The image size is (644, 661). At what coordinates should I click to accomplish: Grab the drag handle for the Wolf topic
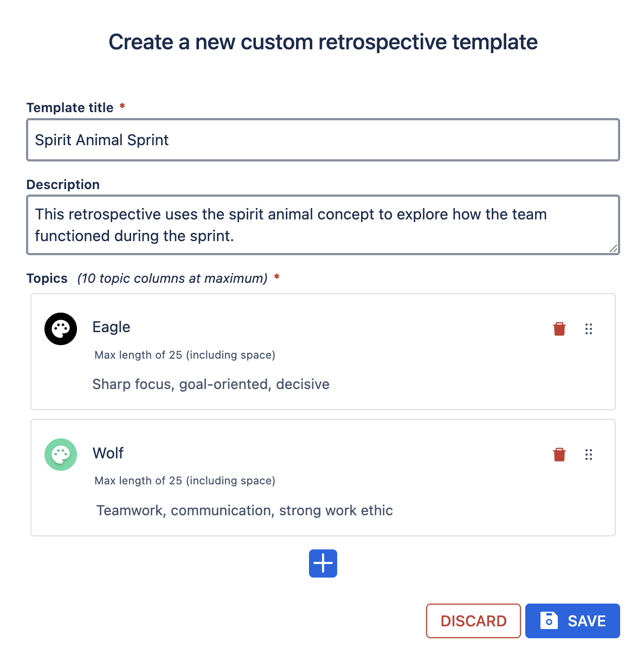tap(589, 455)
